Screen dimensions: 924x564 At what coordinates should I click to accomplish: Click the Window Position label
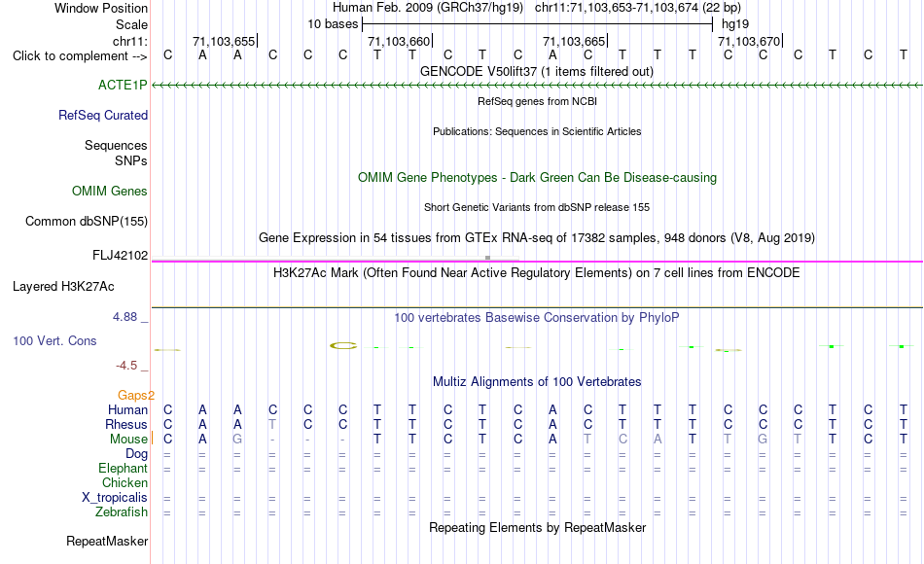click(101, 8)
